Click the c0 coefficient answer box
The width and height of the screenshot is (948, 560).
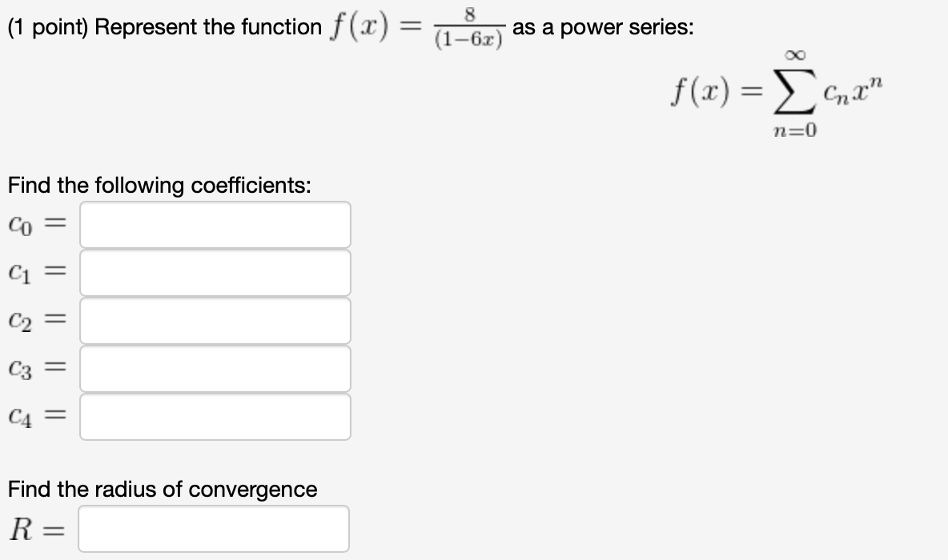click(x=215, y=225)
